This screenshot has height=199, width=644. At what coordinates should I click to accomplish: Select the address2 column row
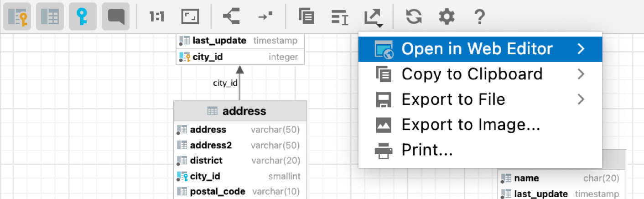[x=240, y=145]
